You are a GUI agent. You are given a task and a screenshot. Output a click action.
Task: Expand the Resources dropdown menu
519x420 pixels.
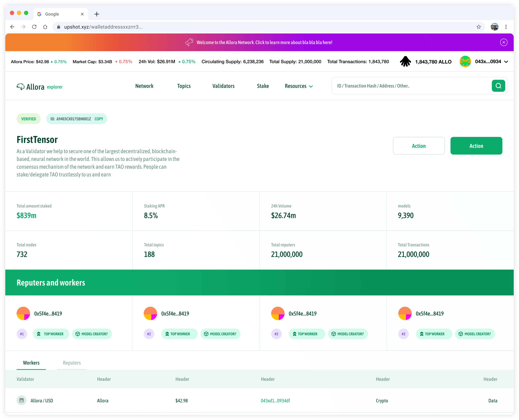click(299, 86)
